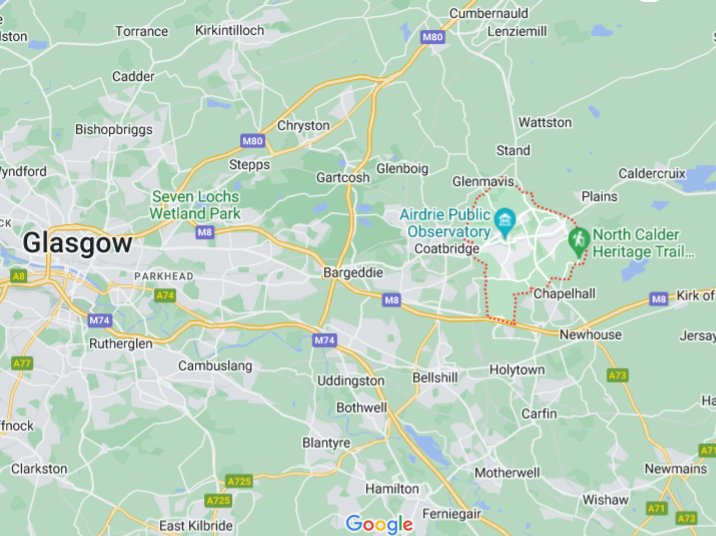Image resolution: width=716 pixels, height=536 pixels.
Task: Click the M74 shield near Uddingston
Action: pos(325,340)
